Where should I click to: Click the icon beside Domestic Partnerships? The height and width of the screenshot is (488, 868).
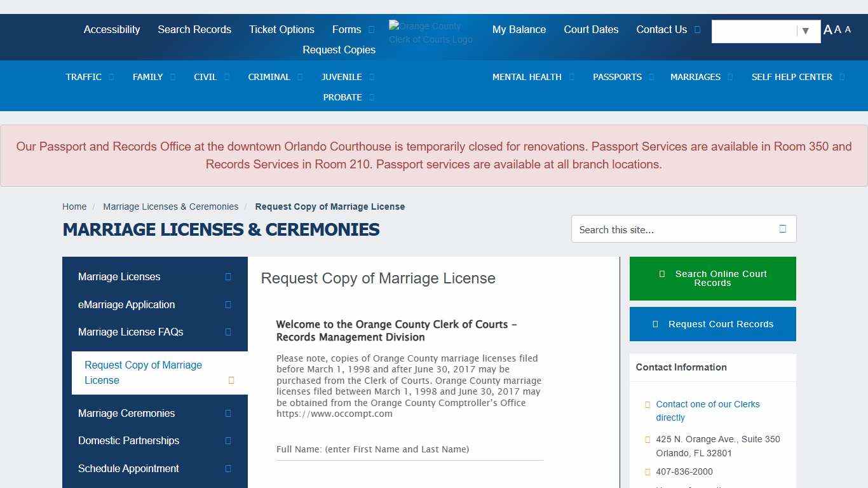(228, 441)
